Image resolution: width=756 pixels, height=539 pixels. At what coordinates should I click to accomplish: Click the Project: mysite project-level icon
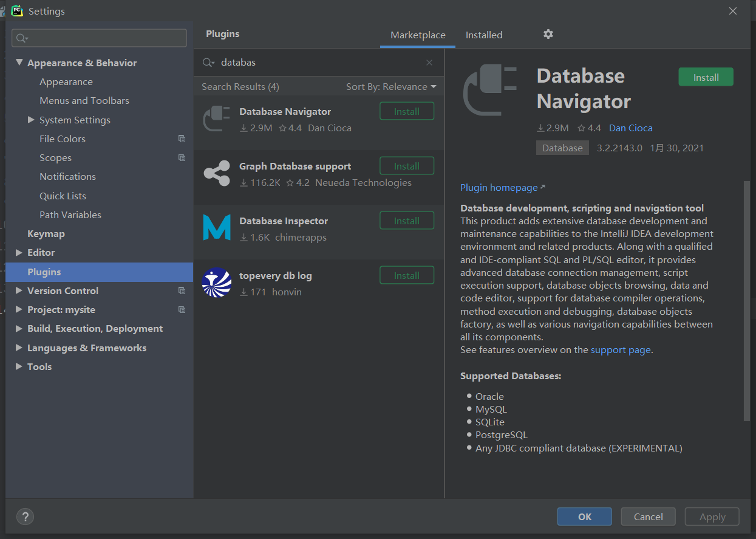click(x=182, y=309)
